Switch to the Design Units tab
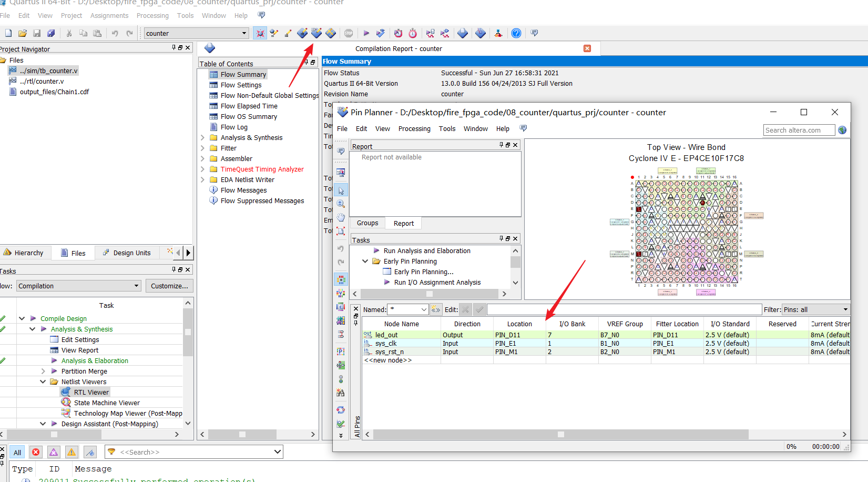This screenshot has height=482, width=868. [126, 253]
